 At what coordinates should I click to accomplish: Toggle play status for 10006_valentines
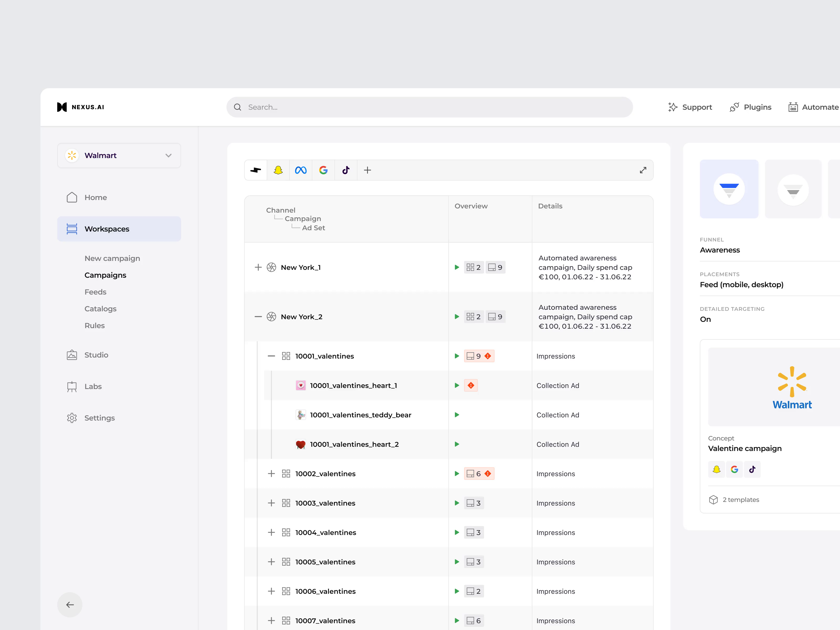[456, 591]
